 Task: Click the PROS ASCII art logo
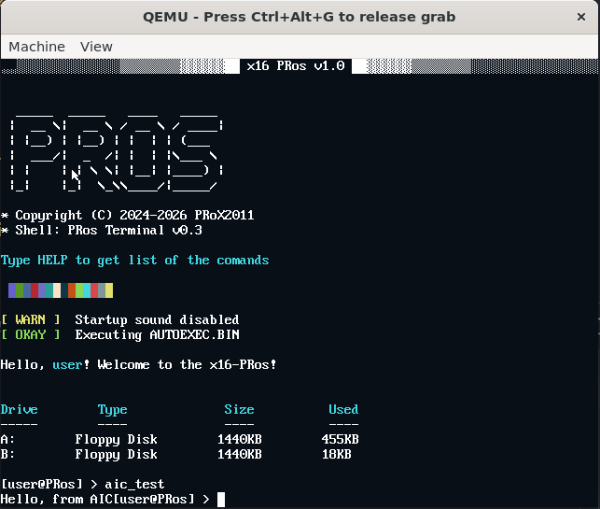coord(116,153)
